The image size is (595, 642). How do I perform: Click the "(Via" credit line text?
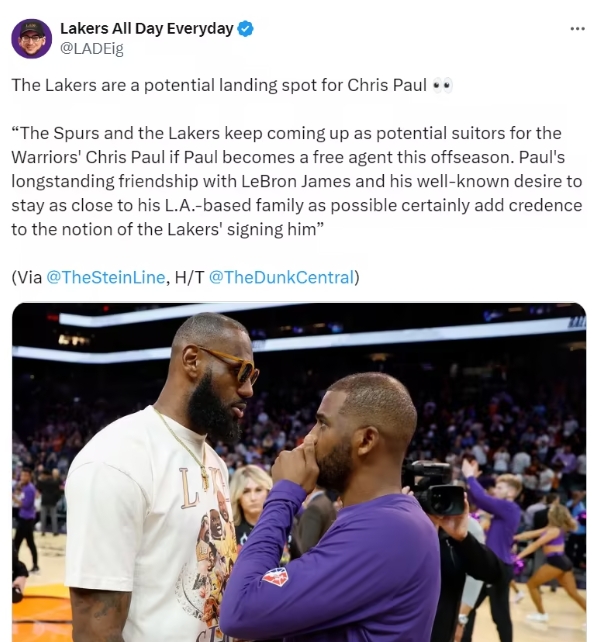(27, 278)
